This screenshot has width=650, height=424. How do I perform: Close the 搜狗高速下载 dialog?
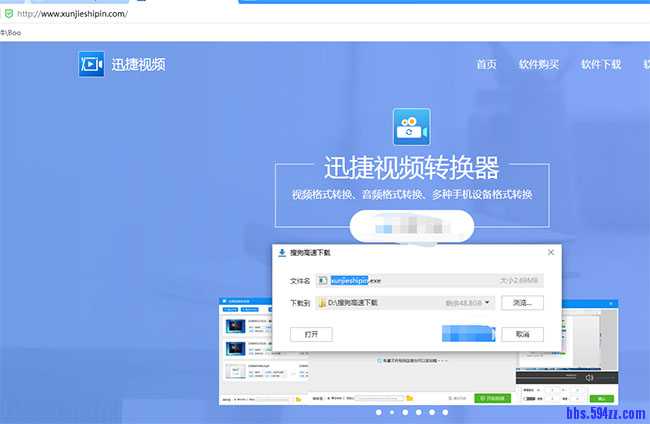tap(551, 254)
